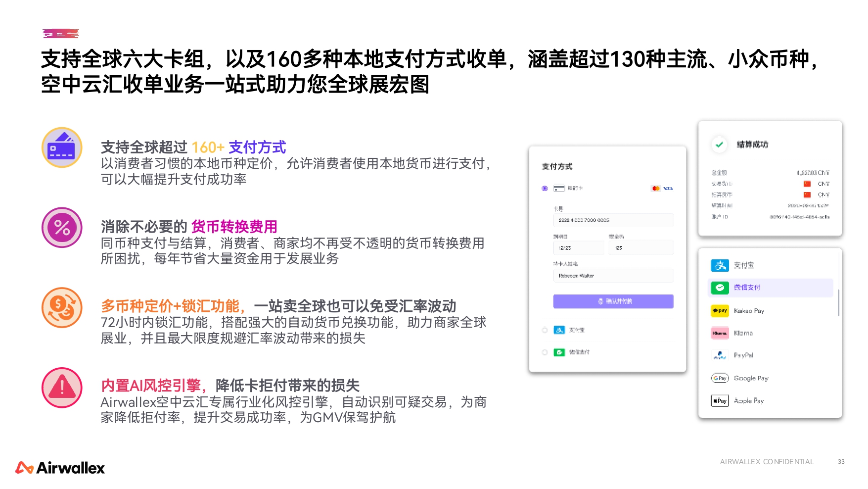
Task: Select the Alipay payment icon
Action: point(720,265)
